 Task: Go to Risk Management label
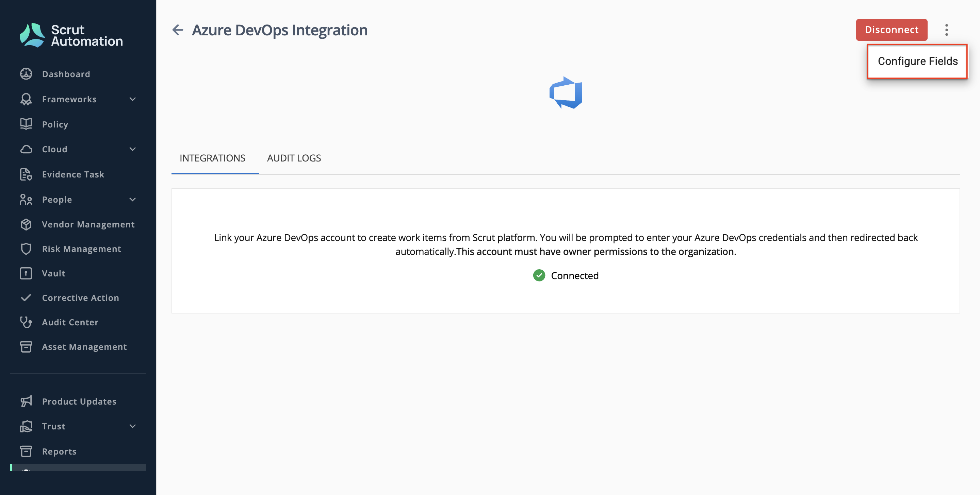[x=81, y=249]
